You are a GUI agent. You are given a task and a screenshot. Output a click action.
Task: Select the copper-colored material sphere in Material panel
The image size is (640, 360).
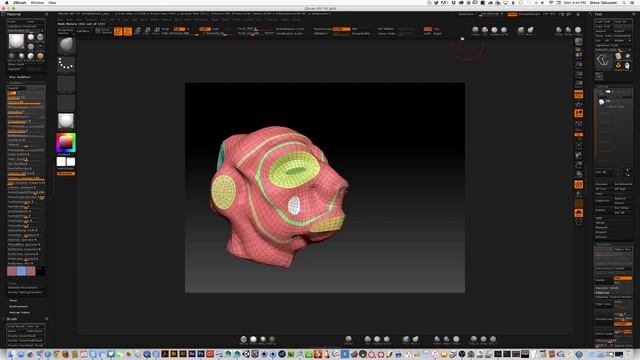pos(40,56)
